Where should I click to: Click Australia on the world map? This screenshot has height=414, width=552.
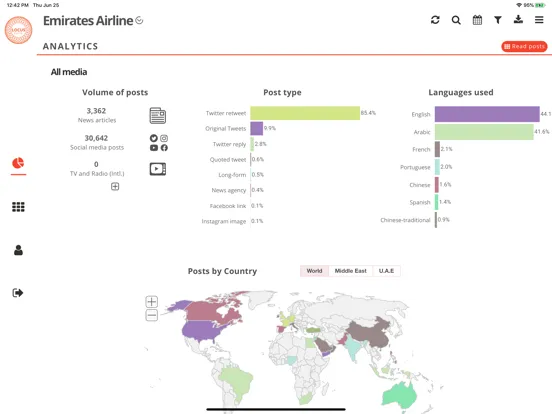pos(401,394)
